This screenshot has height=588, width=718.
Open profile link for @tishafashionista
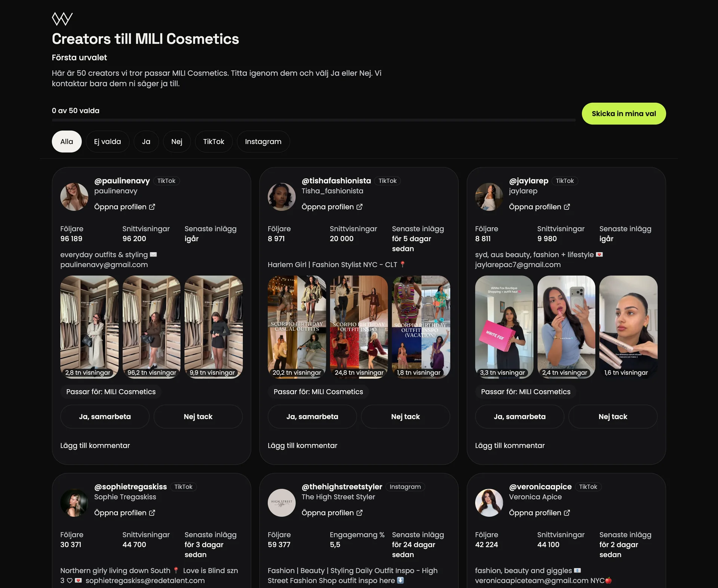[x=332, y=207]
